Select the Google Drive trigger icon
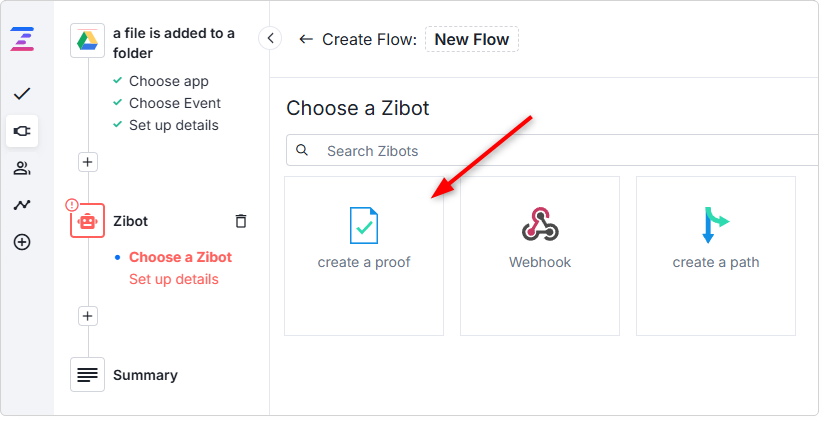This screenshot has height=431, width=834. pyautogui.click(x=87, y=40)
